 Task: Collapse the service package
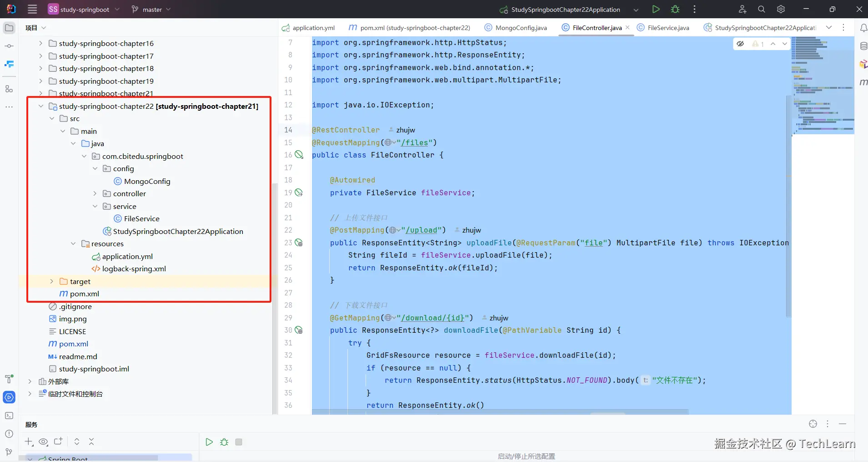pyautogui.click(x=95, y=206)
